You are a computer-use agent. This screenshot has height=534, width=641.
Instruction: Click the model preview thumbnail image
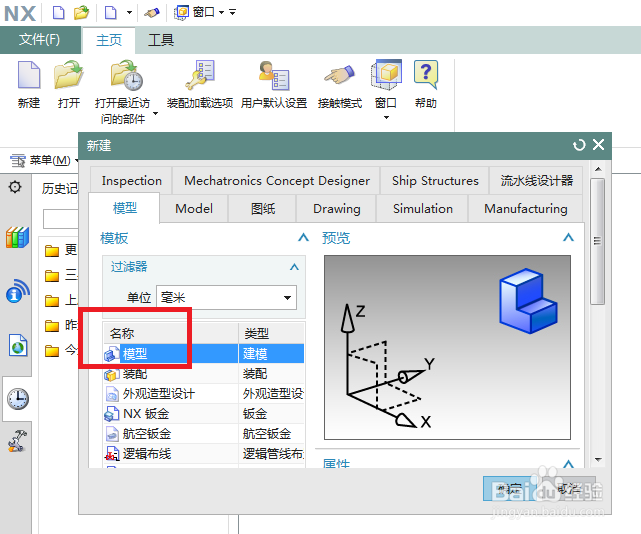click(x=447, y=348)
